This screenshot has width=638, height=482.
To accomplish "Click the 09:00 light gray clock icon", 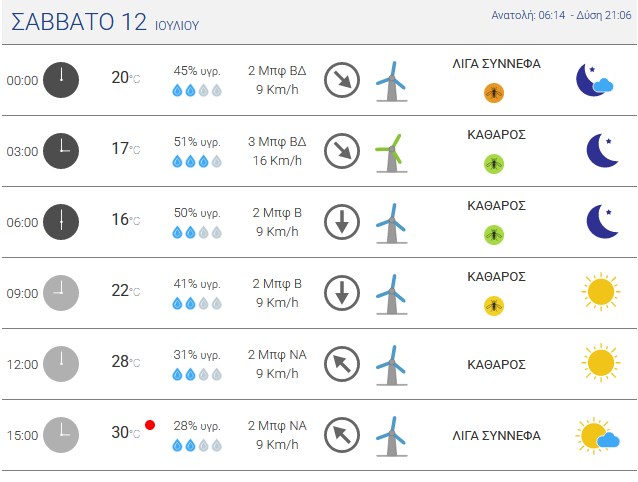I will coord(61,293).
